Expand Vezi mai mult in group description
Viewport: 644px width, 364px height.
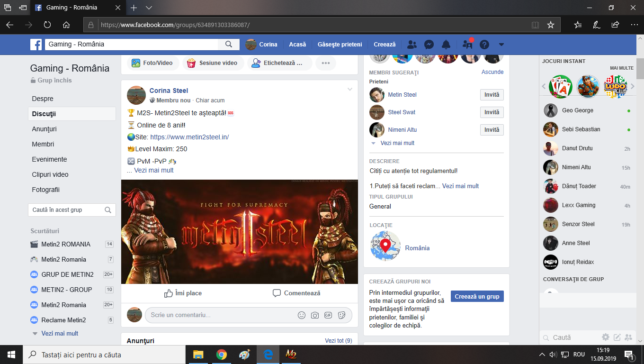460,186
